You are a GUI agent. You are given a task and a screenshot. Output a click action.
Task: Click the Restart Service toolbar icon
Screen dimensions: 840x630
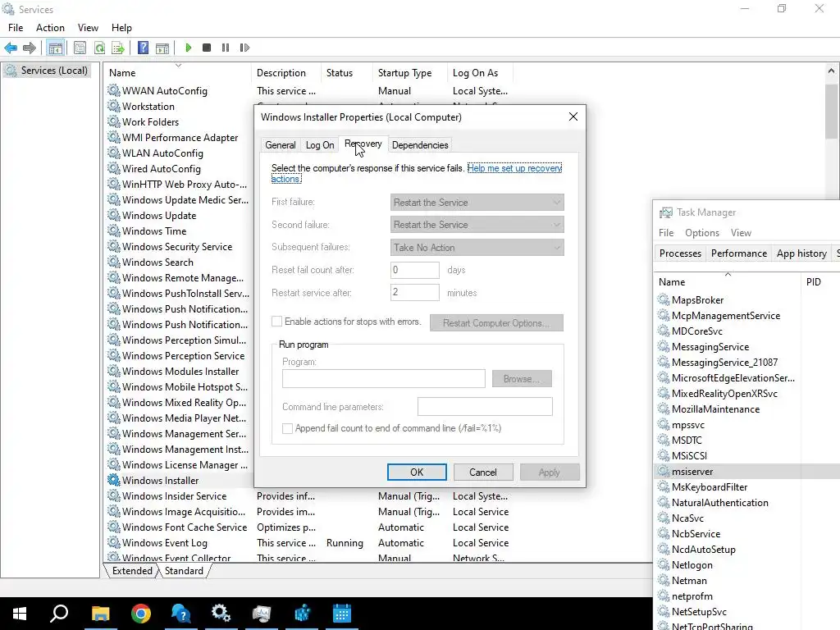pyautogui.click(x=244, y=48)
